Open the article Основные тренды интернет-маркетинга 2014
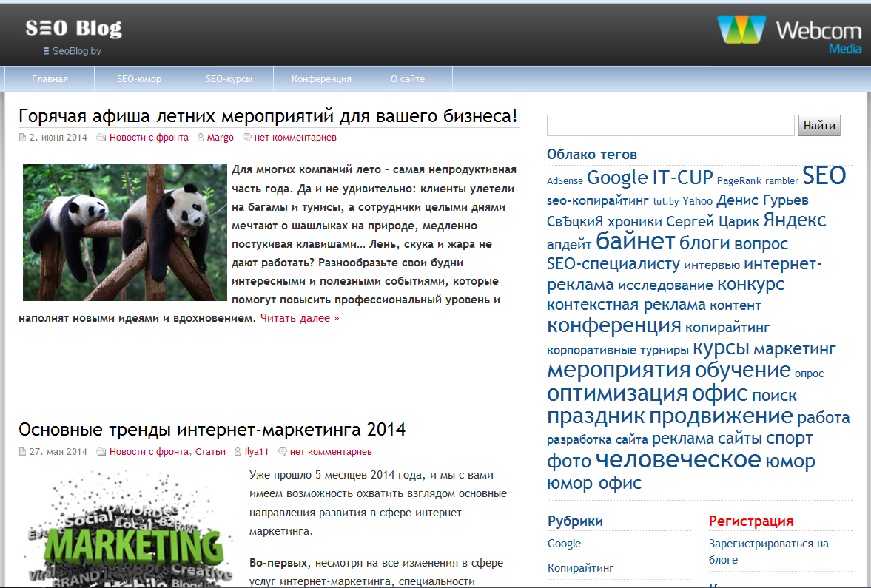Screen dimensions: 871x588 [212, 430]
